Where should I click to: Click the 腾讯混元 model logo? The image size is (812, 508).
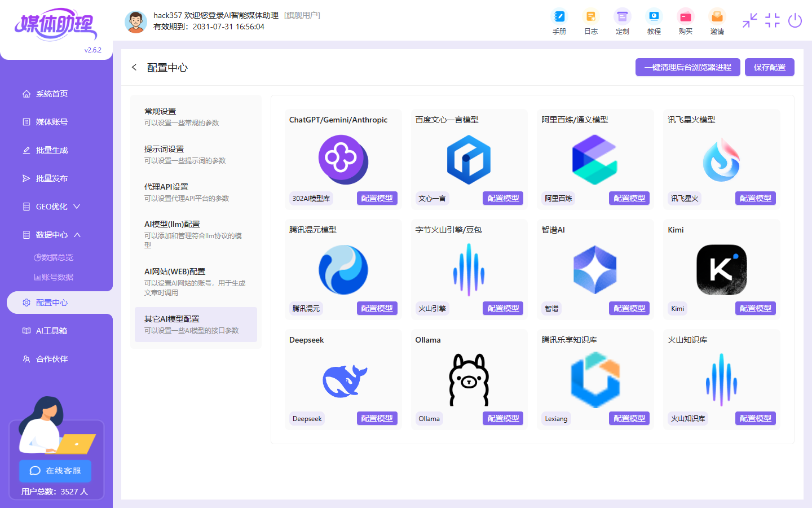(343, 270)
